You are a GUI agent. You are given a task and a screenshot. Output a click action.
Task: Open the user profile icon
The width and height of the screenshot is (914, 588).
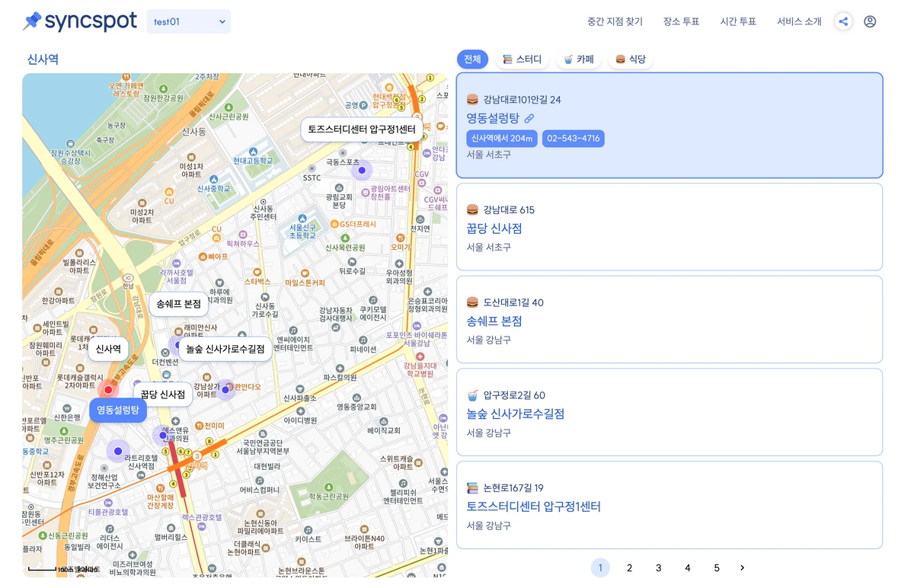(870, 21)
